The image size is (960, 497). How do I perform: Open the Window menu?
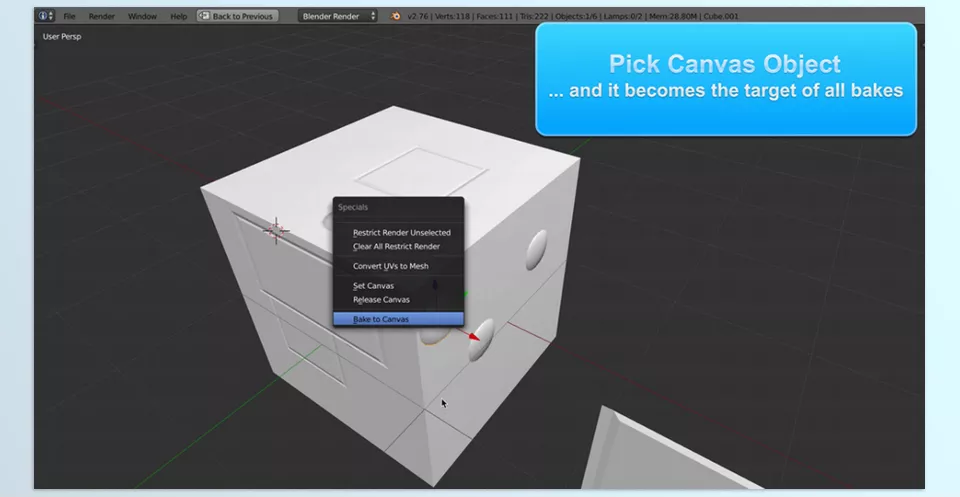click(142, 17)
